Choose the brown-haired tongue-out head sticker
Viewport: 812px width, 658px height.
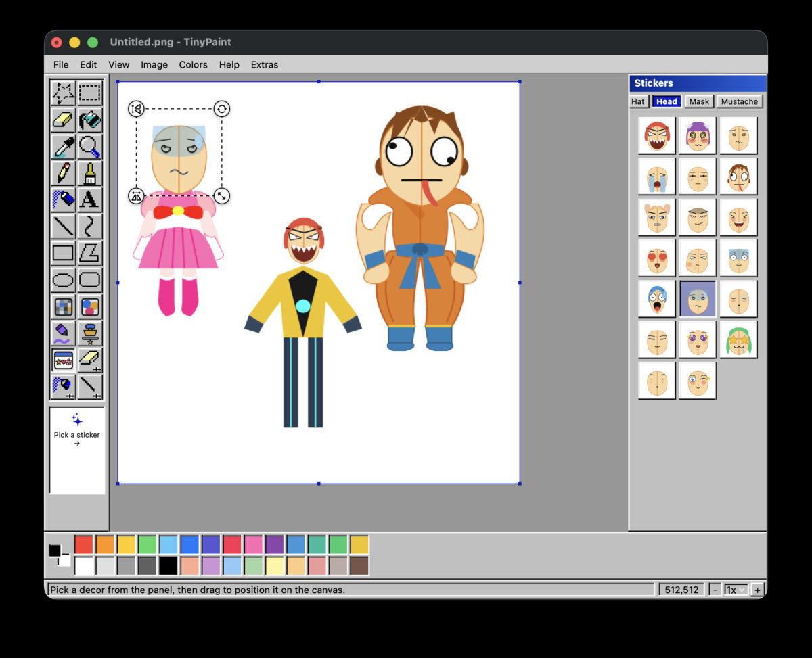coord(738,177)
